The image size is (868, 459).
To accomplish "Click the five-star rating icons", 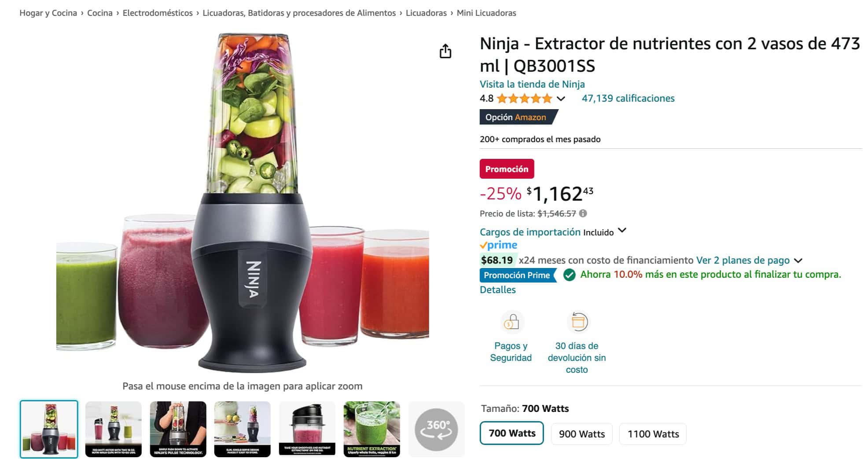I will tap(524, 99).
